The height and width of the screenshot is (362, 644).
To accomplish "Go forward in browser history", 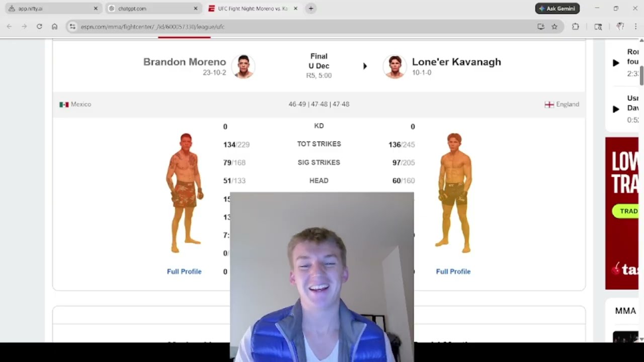I will (x=24, y=27).
